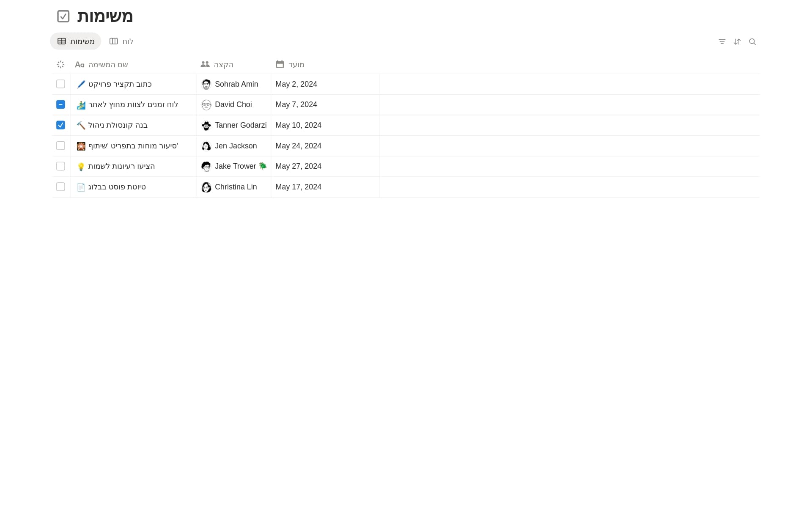Open the הקצה assignee column header menu
The width and height of the screenshot is (812, 507).
pos(223,65)
